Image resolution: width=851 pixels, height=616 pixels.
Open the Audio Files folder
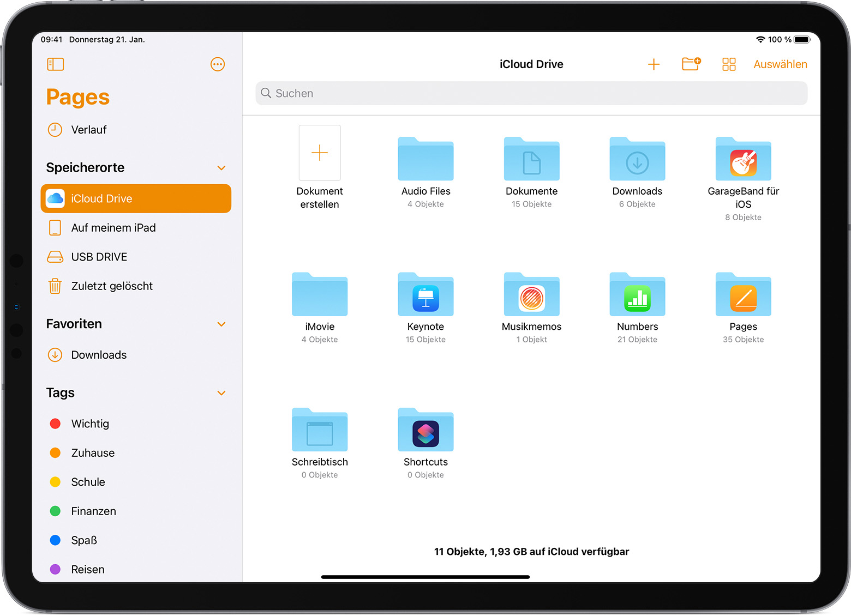(426, 173)
